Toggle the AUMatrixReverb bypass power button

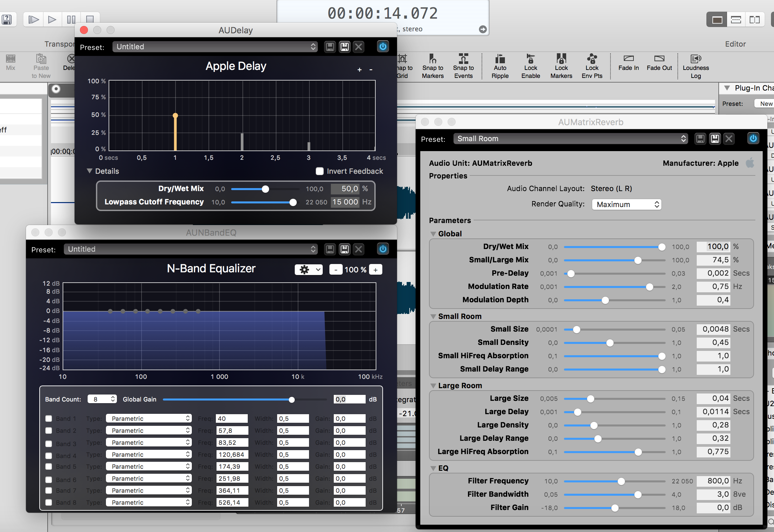pyautogui.click(x=753, y=138)
